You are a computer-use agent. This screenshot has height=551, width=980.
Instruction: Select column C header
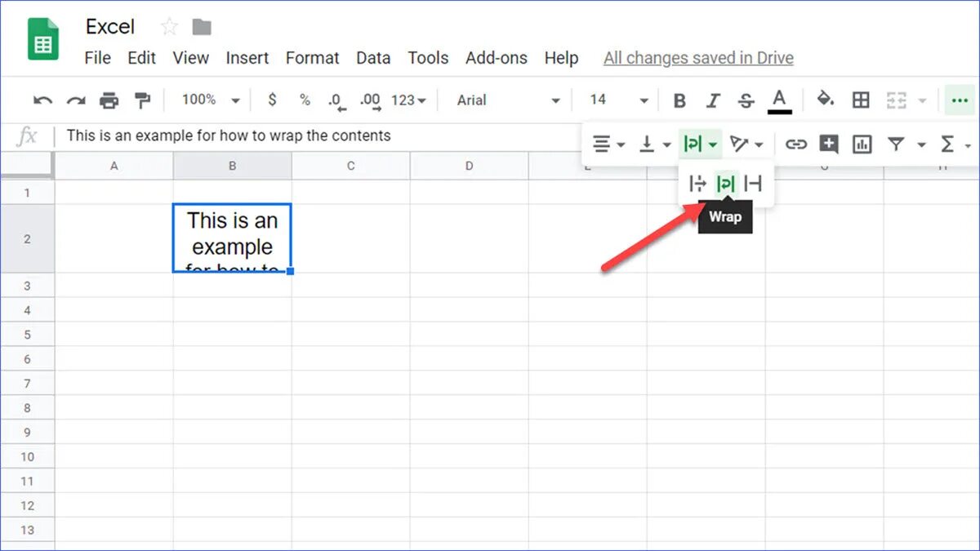[351, 166]
